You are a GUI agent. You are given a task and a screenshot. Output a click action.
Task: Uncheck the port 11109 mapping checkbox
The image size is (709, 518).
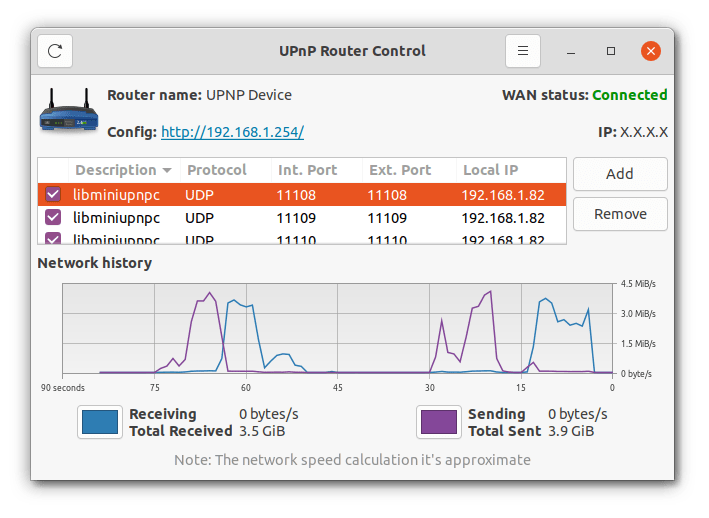53,217
